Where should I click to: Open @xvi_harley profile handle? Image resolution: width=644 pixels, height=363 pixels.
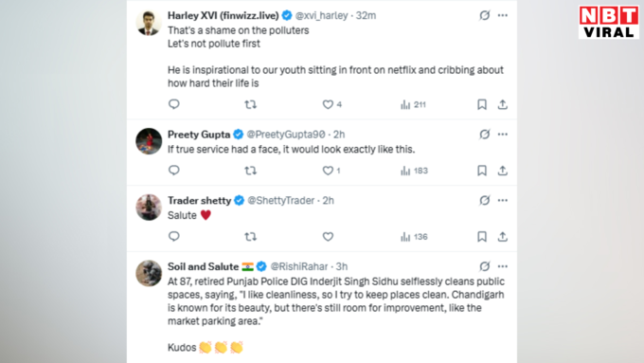[322, 15]
